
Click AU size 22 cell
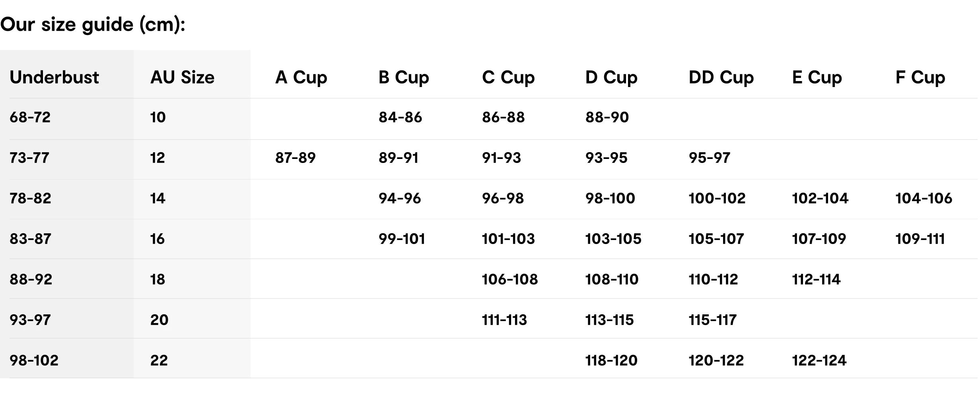coord(159,360)
